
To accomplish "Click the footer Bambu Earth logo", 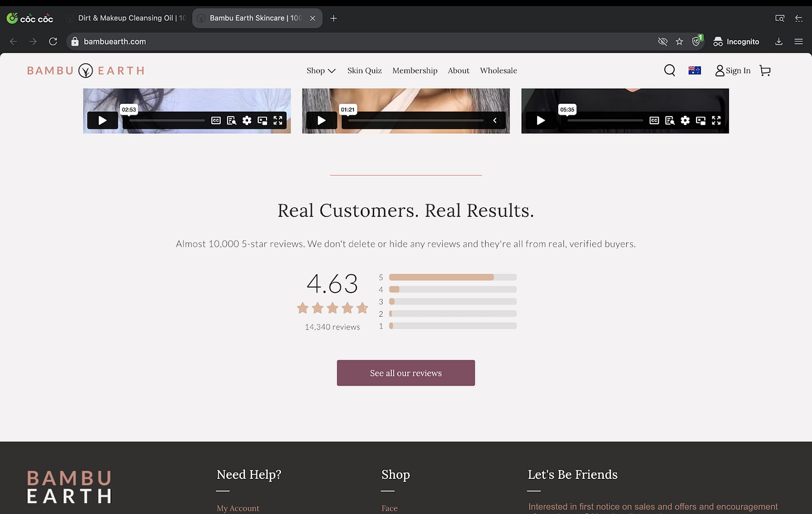I will coord(69,487).
